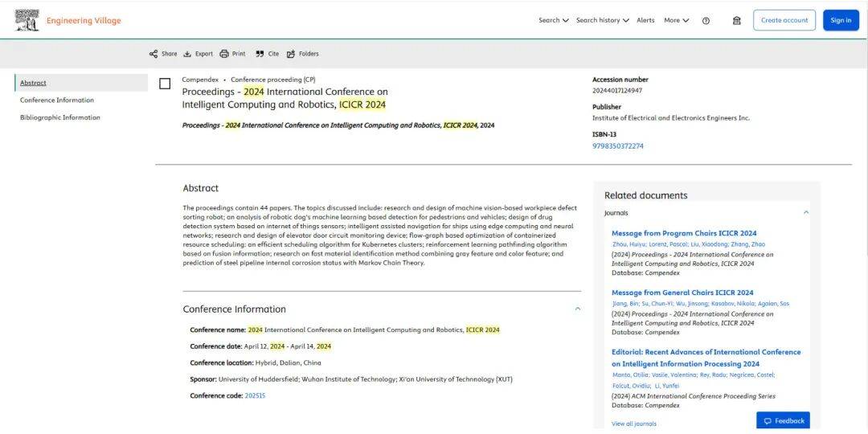Collapse the Journals related documents list
The height and width of the screenshot is (434, 868).
point(806,212)
